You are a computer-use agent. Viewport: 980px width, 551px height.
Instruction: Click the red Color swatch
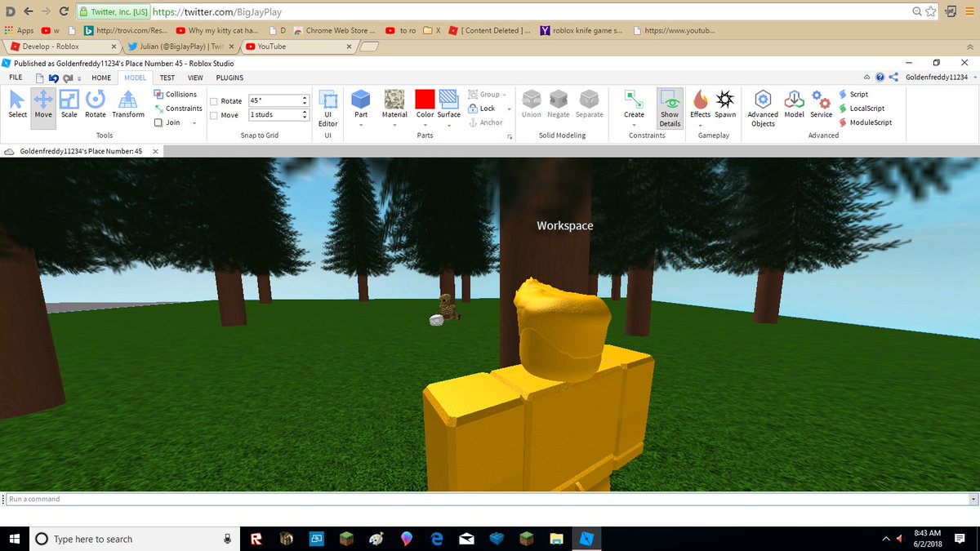425,100
